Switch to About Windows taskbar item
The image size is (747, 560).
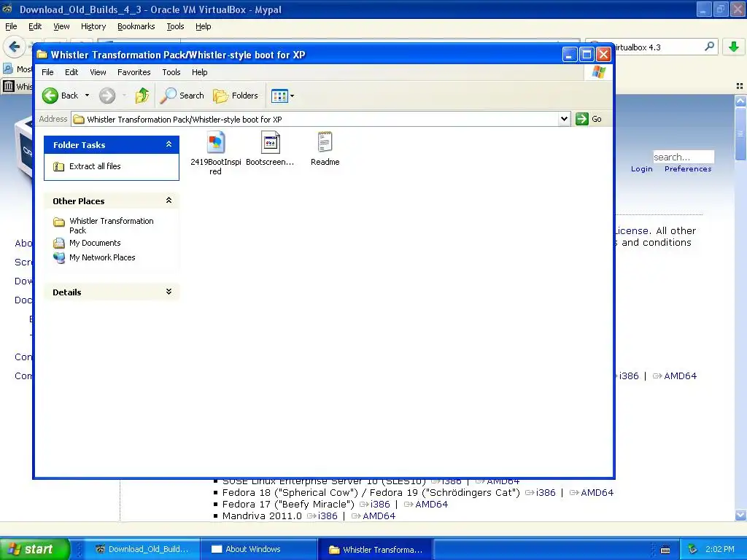click(x=259, y=549)
